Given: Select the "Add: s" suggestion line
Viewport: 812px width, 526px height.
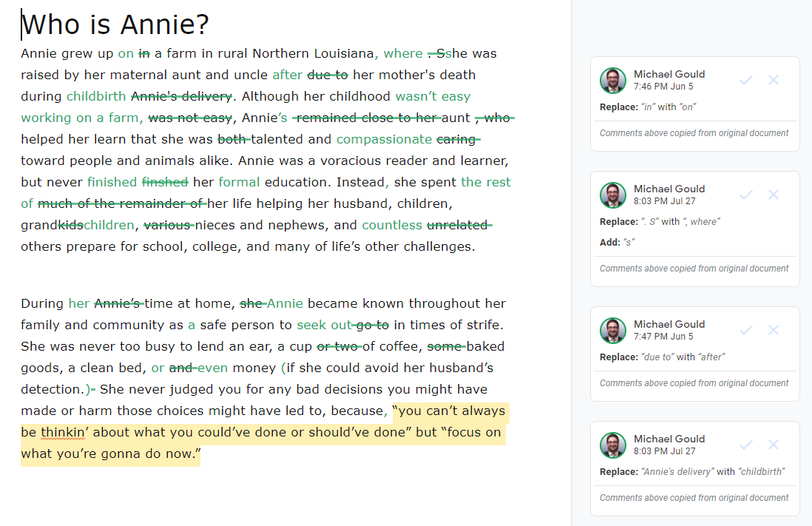Looking at the screenshot, I should point(618,243).
